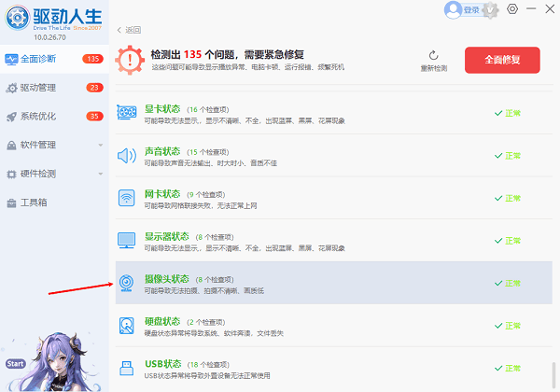
Task: Click the 23 badge on 驱动管理
Action: point(94,88)
